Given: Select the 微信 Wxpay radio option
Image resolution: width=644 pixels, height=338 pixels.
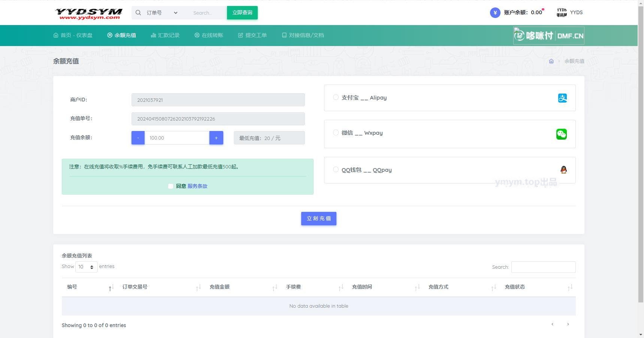Looking at the screenshot, I should click(336, 133).
